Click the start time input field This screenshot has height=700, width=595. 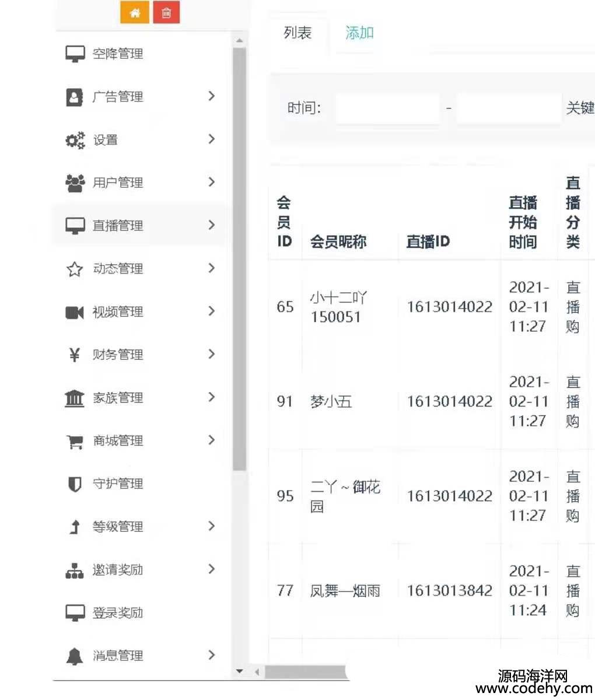coord(387,108)
